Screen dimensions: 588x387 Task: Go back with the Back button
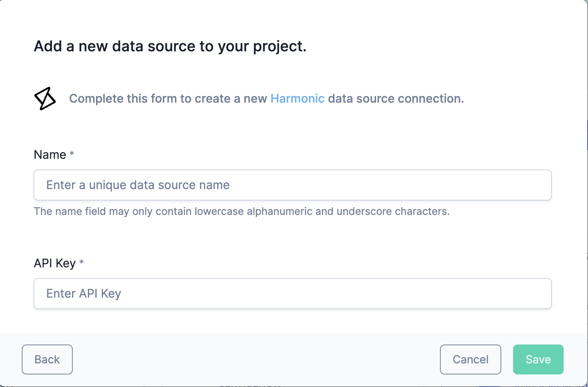47,359
